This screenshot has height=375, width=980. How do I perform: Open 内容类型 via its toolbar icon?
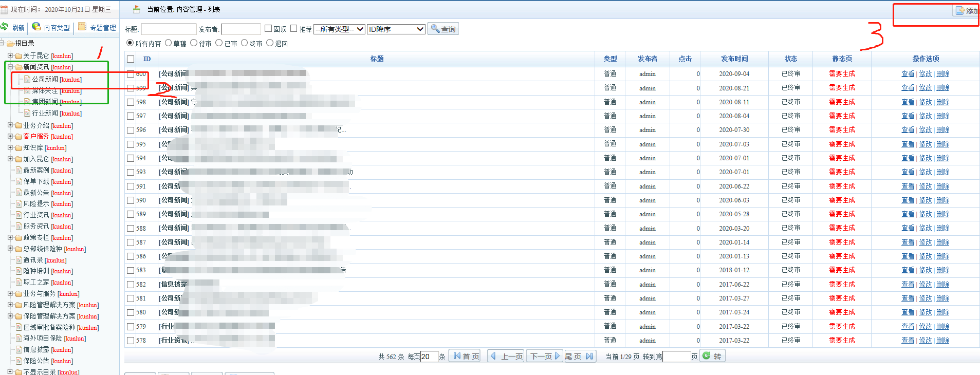tap(36, 27)
